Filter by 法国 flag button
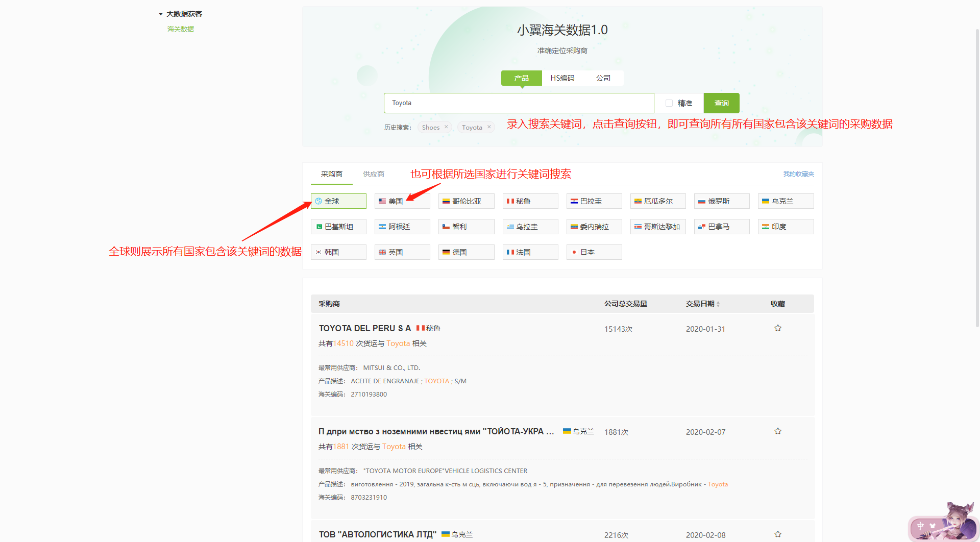 (530, 252)
